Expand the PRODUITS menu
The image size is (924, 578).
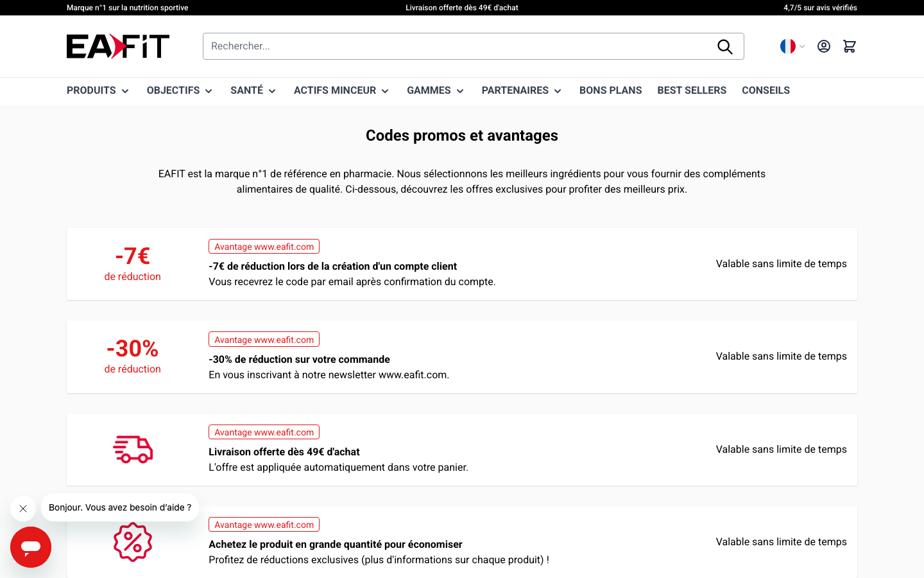(98, 91)
